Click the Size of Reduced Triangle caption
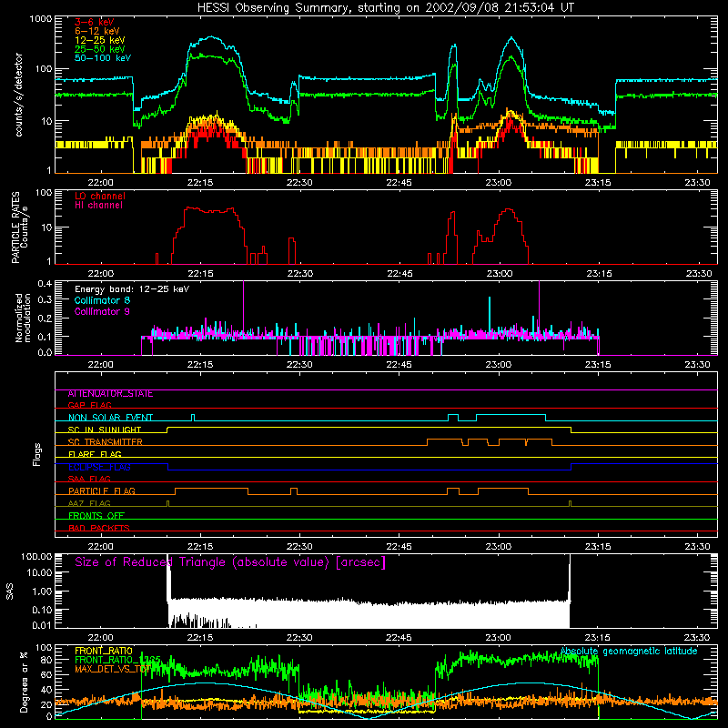 pos(230,562)
